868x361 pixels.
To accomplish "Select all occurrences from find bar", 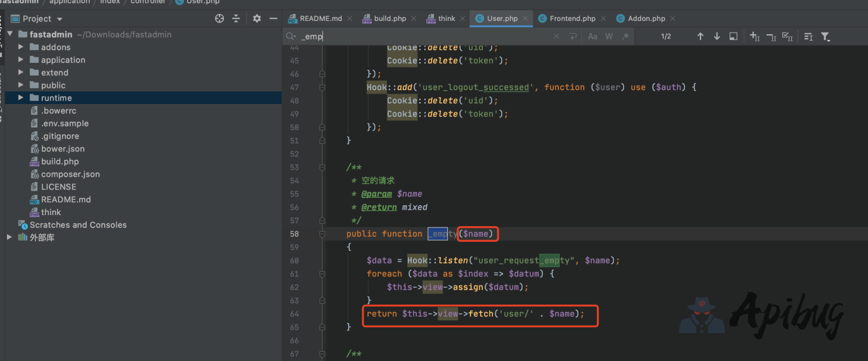I will [787, 36].
